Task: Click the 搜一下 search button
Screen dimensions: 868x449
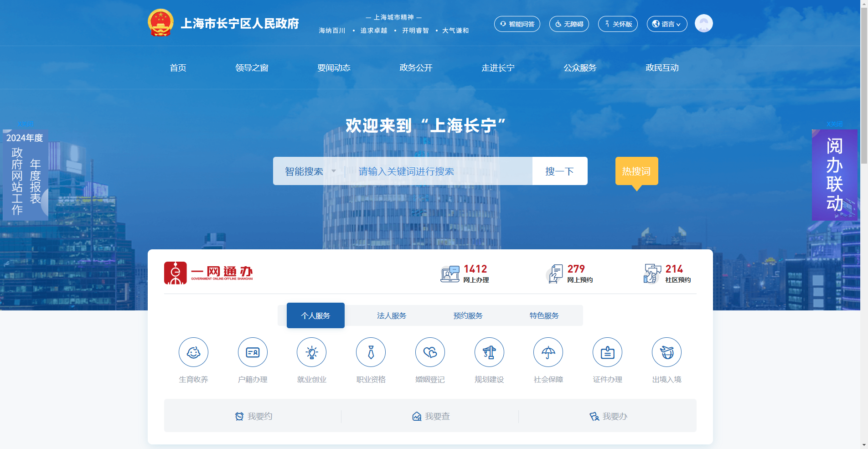Action: pyautogui.click(x=559, y=171)
